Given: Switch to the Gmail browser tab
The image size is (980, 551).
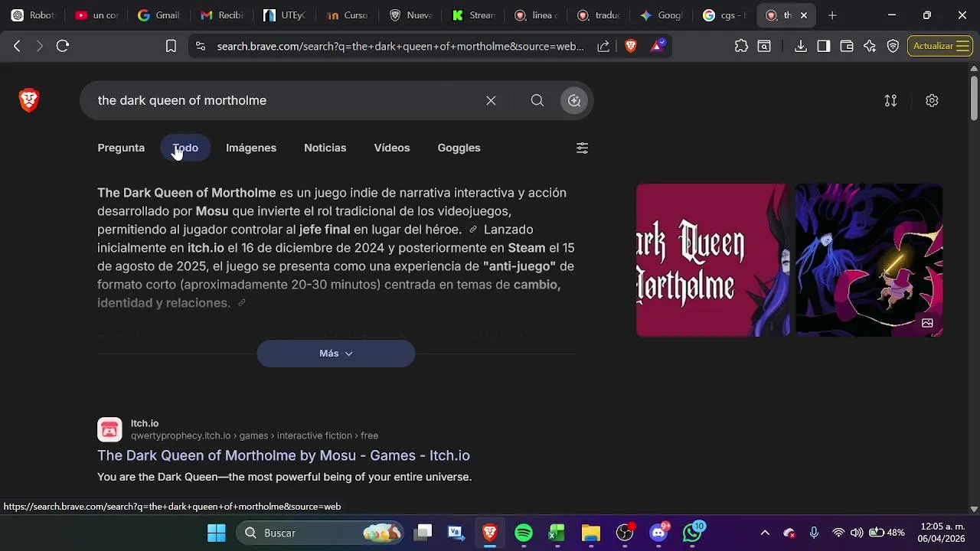Looking at the screenshot, I should (158, 15).
